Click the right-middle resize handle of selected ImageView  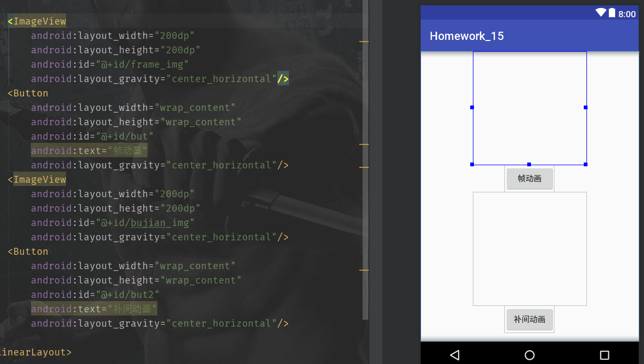click(586, 108)
